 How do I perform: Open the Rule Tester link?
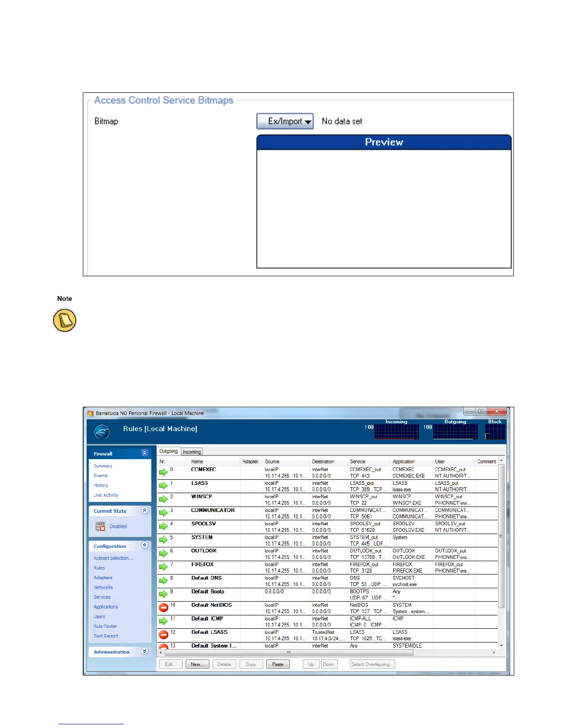point(105,626)
